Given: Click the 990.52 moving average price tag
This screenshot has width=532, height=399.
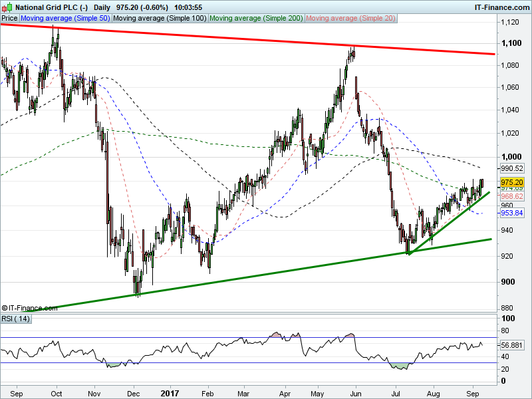Looking at the screenshot, I should pyautogui.click(x=512, y=168).
